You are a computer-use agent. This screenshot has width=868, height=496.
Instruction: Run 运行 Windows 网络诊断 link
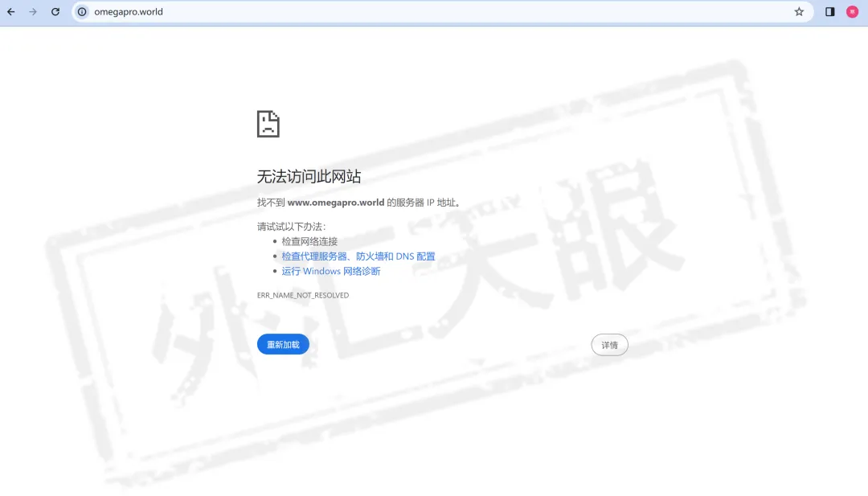[331, 271]
